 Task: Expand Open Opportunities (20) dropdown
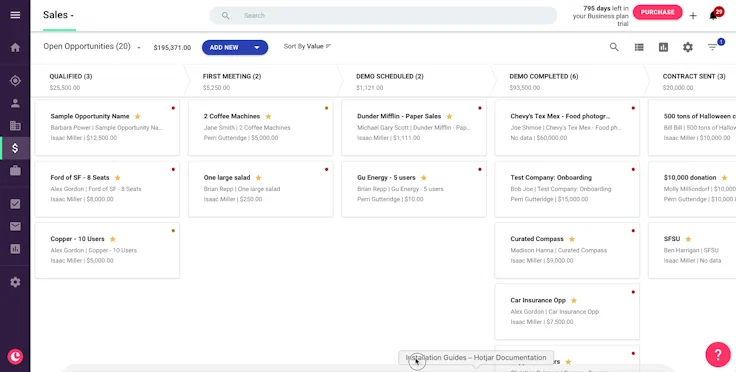(x=92, y=47)
